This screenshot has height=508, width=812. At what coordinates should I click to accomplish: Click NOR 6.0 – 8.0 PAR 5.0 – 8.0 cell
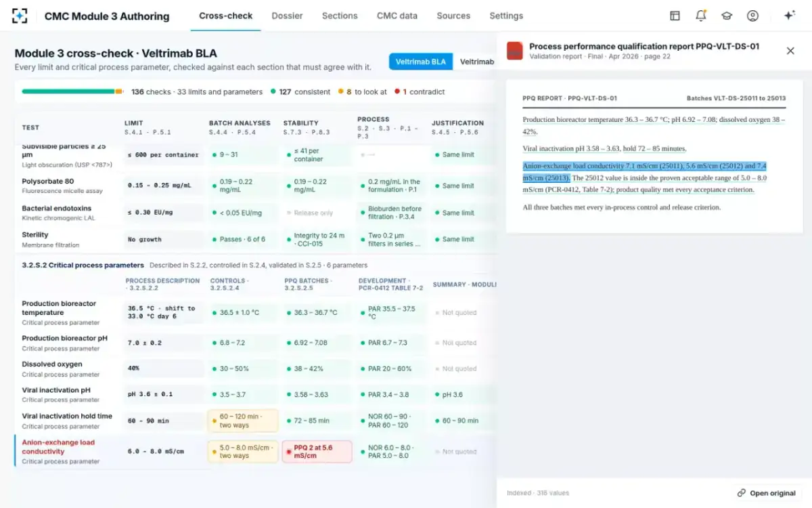392,452
